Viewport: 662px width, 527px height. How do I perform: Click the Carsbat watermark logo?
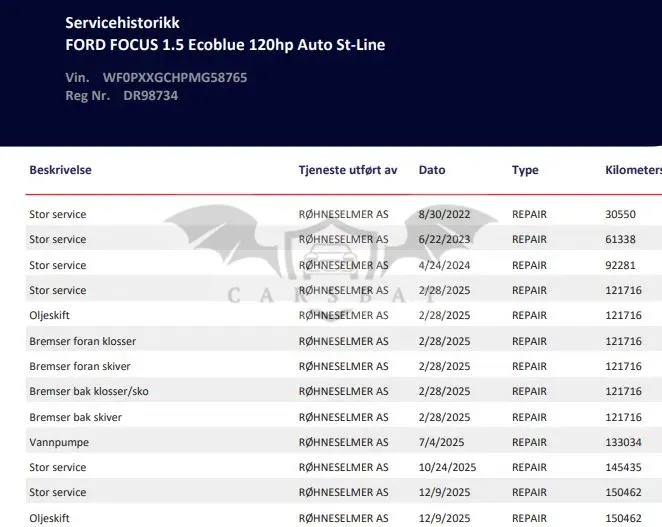[x=331, y=262]
